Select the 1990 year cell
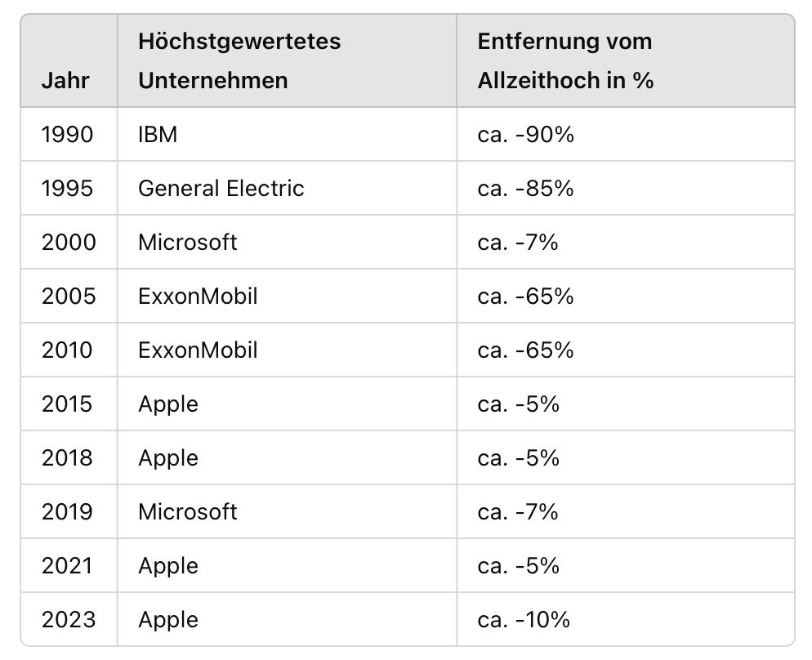 (x=68, y=134)
